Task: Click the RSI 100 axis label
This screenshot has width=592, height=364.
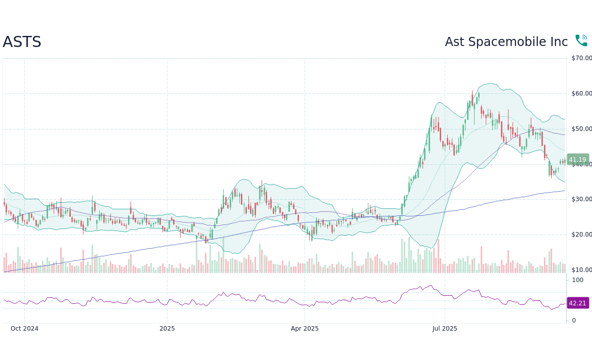Action: 578,280
